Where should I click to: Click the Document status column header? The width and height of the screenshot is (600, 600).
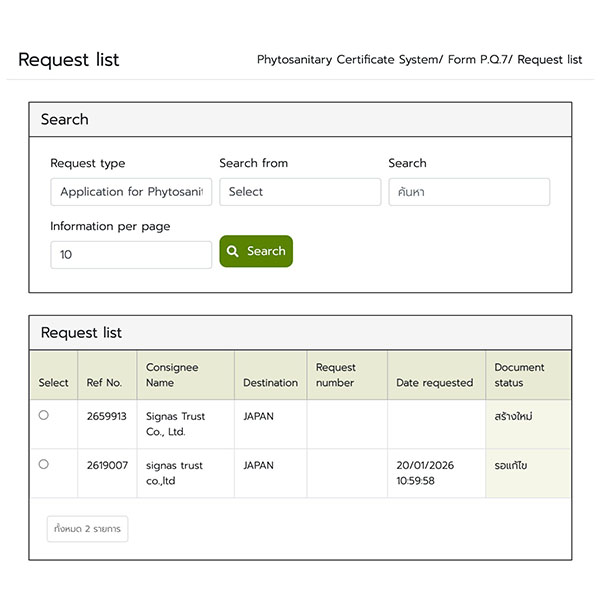[519, 375]
